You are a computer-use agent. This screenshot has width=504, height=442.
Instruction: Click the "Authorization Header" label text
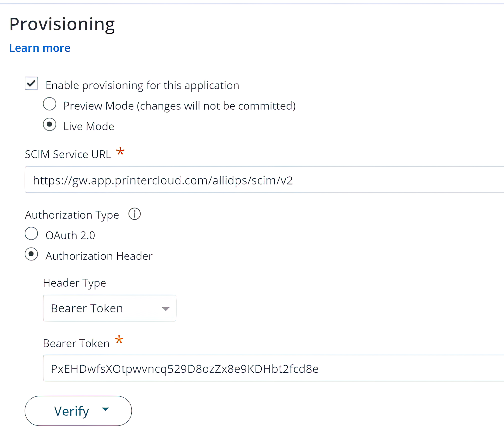(99, 256)
